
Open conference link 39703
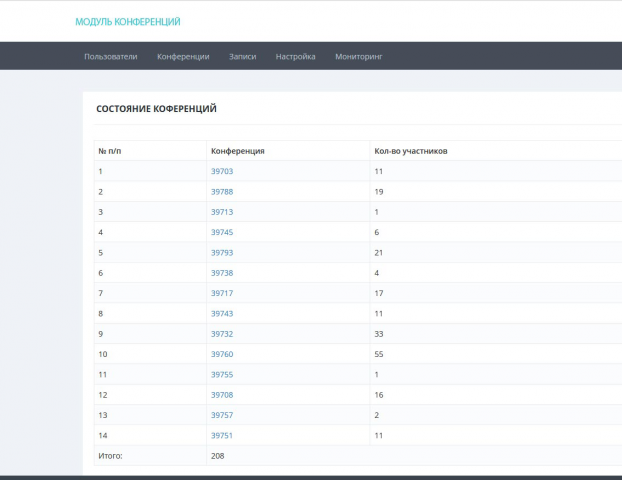click(222, 171)
